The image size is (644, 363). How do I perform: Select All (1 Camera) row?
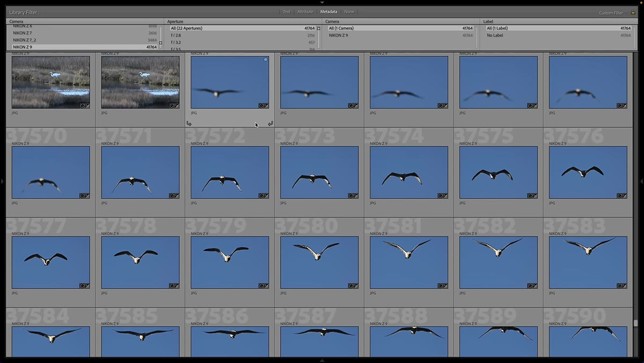400,28
